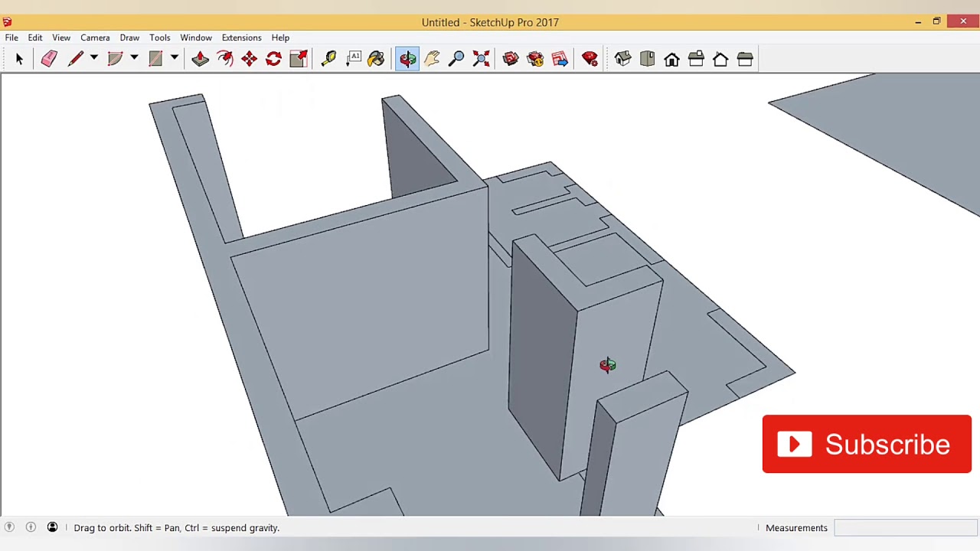Open the Extension Warehouse icon
Screen dimensions: 980x551
coord(535,59)
